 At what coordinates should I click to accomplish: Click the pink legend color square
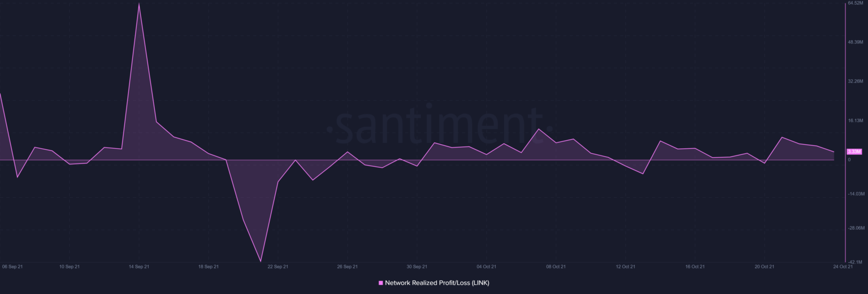[381, 283]
